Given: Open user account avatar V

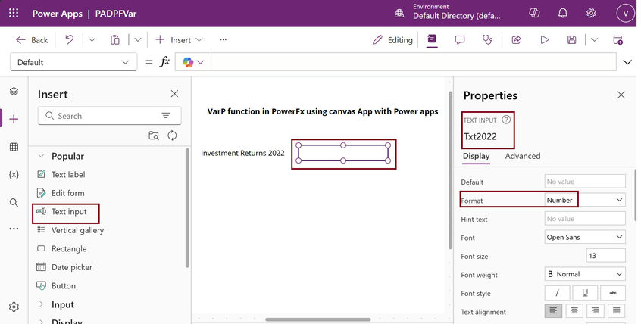Looking at the screenshot, I should coord(626,13).
